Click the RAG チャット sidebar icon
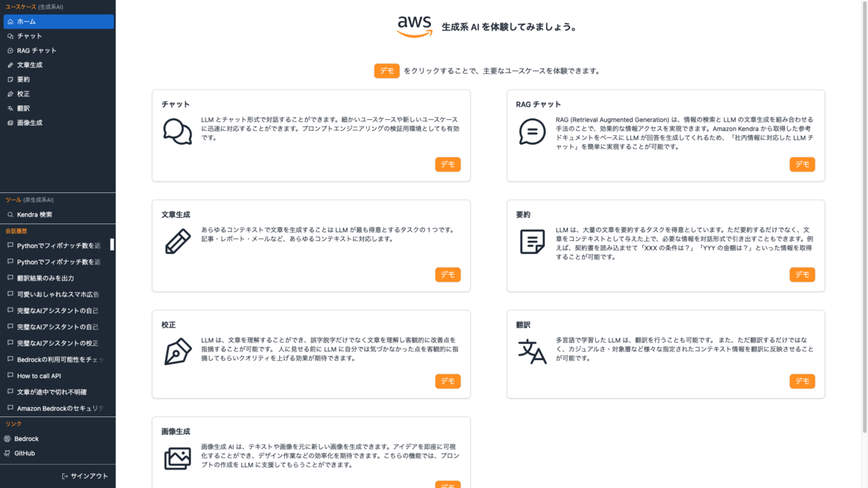 10,51
